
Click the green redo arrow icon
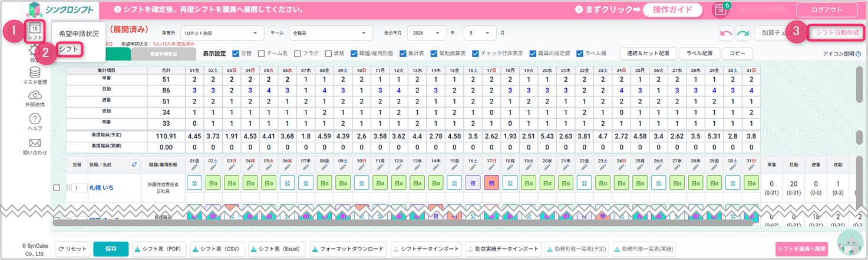tap(742, 32)
